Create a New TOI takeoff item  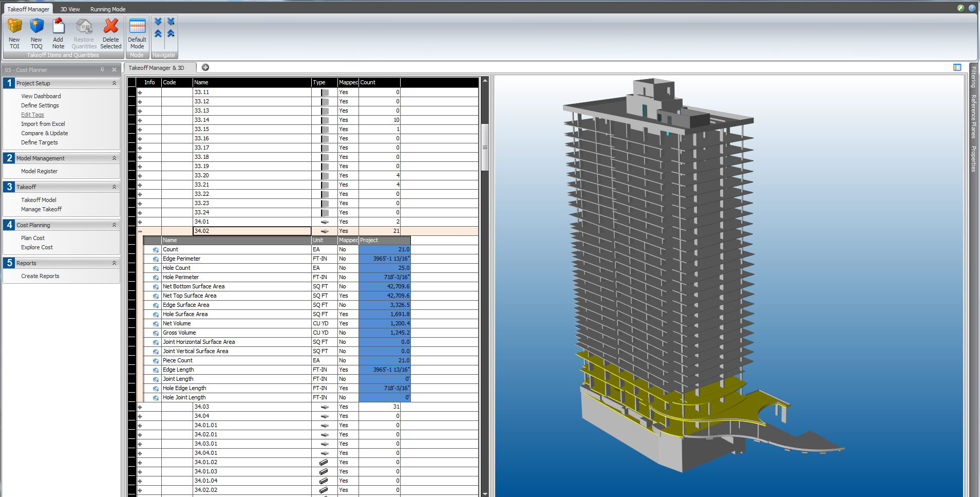[x=14, y=32]
